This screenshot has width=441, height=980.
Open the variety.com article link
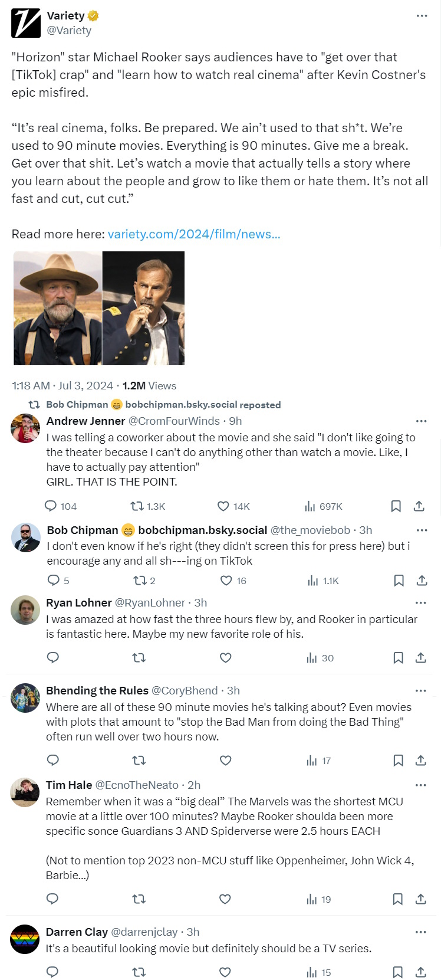point(194,234)
